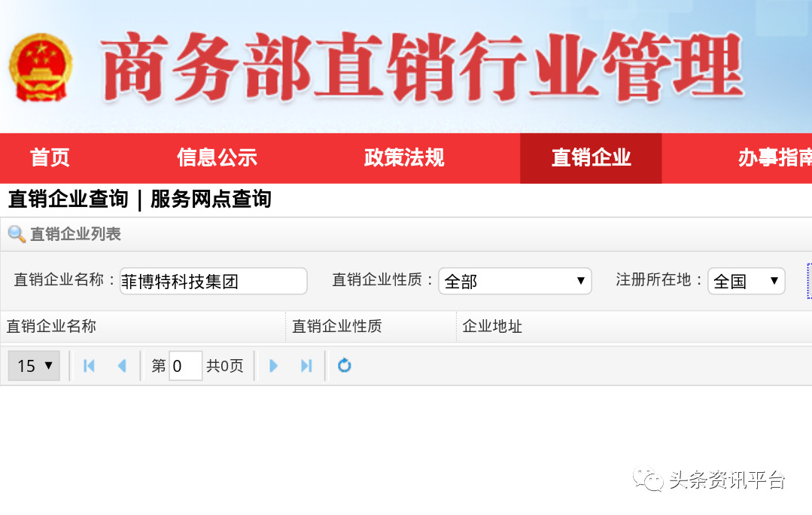The height and width of the screenshot is (515, 812).
Task: Expand the 注册所在地 region dropdown
Action: (746, 281)
